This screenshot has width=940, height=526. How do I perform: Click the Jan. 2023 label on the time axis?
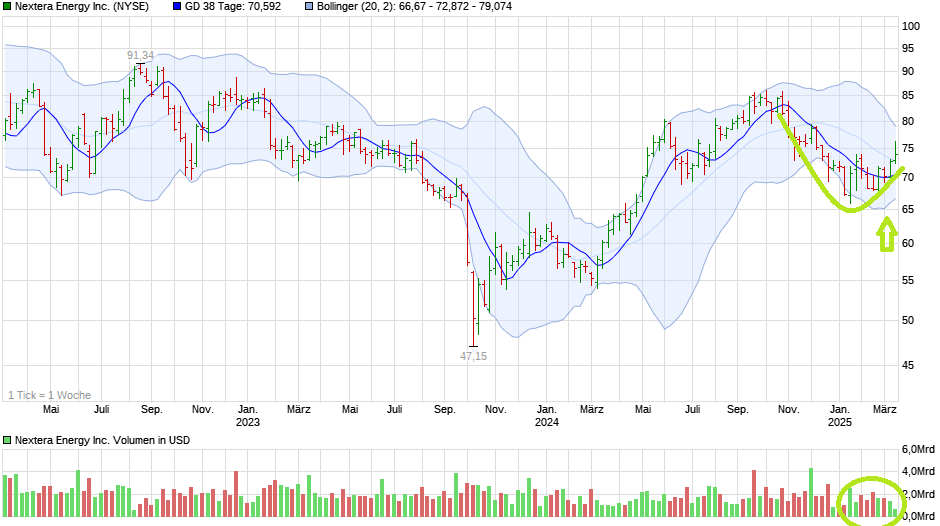point(248,415)
